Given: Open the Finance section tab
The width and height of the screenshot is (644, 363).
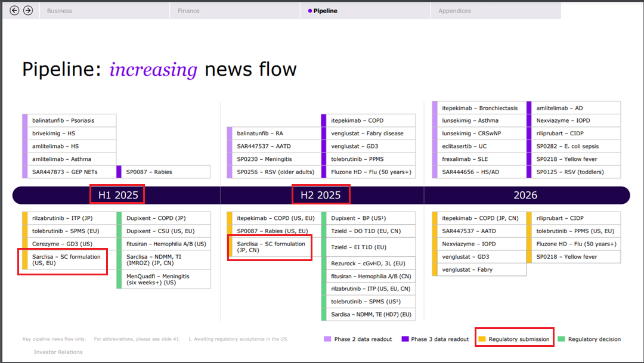Looking at the screenshot, I should (x=235, y=11).
